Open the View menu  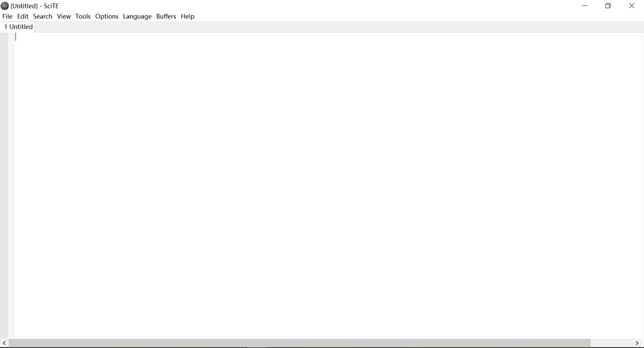tap(63, 16)
